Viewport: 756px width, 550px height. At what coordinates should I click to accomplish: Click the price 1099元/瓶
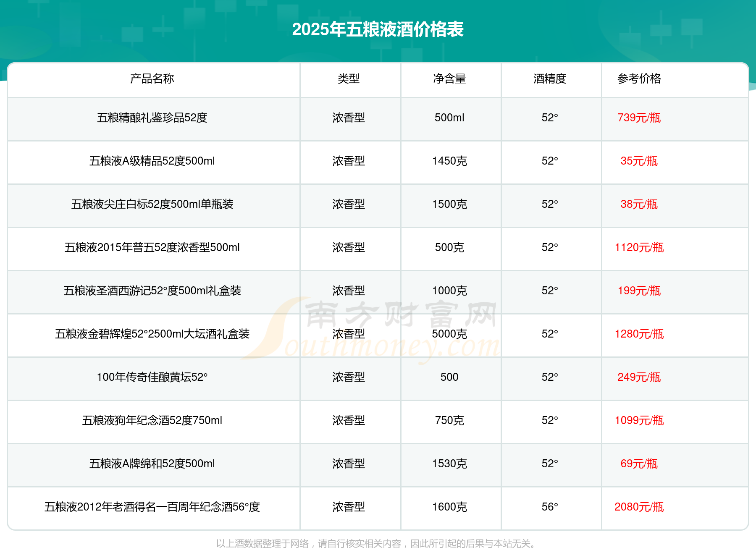(639, 420)
